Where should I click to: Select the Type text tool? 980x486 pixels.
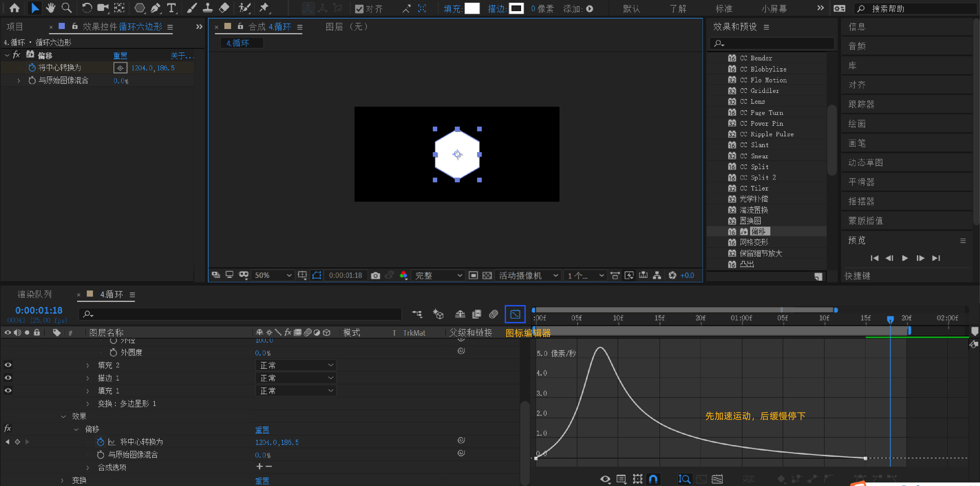point(172,8)
